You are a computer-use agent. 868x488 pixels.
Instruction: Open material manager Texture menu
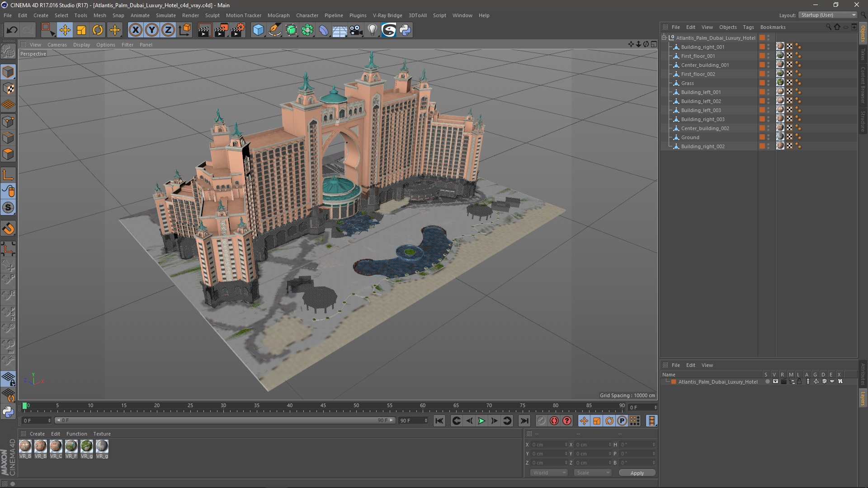pos(102,434)
